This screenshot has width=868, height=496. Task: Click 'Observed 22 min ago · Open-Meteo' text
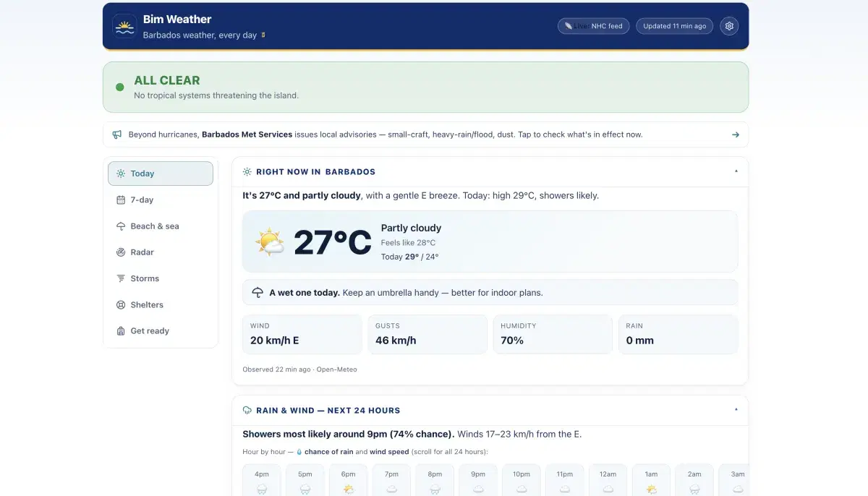point(299,369)
